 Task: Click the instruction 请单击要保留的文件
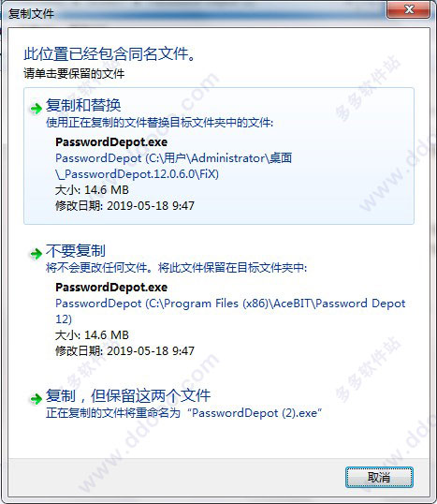[74, 74]
